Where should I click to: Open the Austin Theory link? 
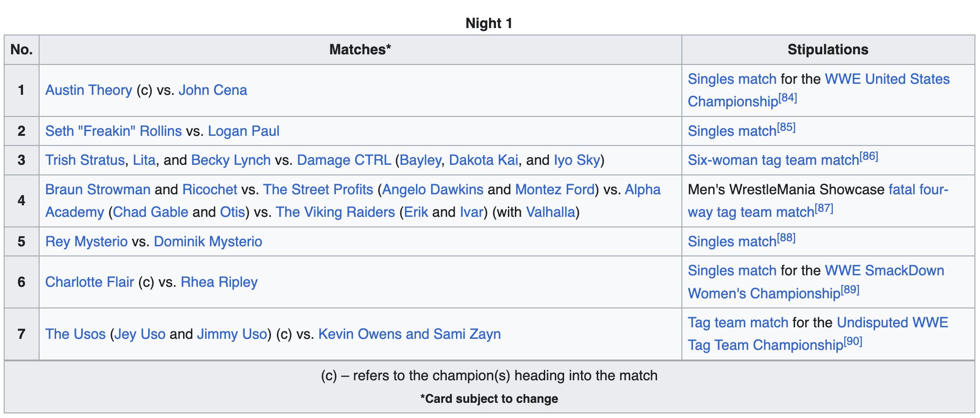88,90
